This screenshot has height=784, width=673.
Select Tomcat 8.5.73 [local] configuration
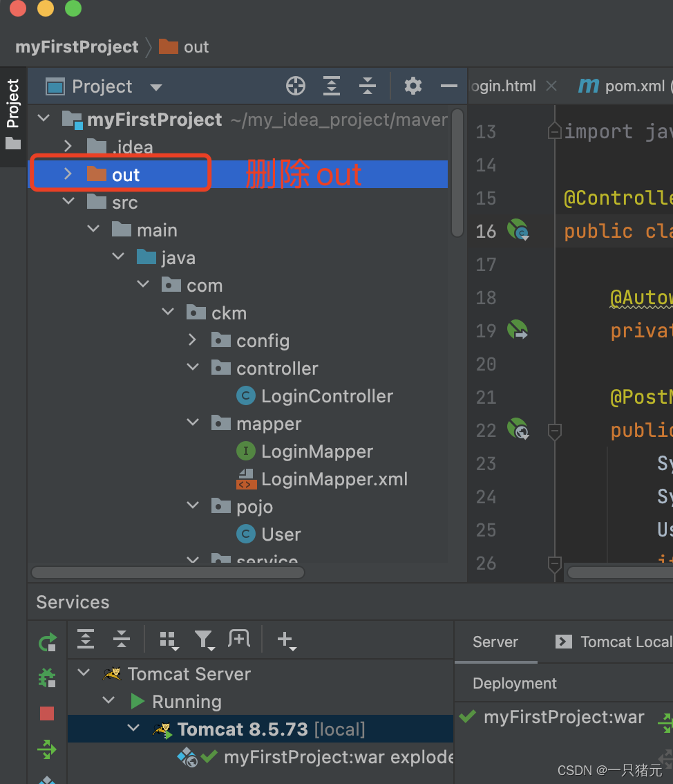pos(260,729)
